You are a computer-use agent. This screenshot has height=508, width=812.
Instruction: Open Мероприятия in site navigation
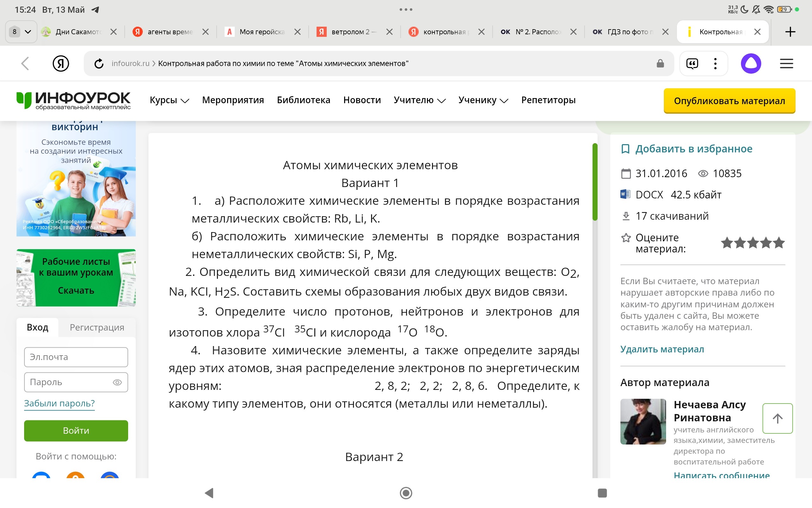[233, 100]
